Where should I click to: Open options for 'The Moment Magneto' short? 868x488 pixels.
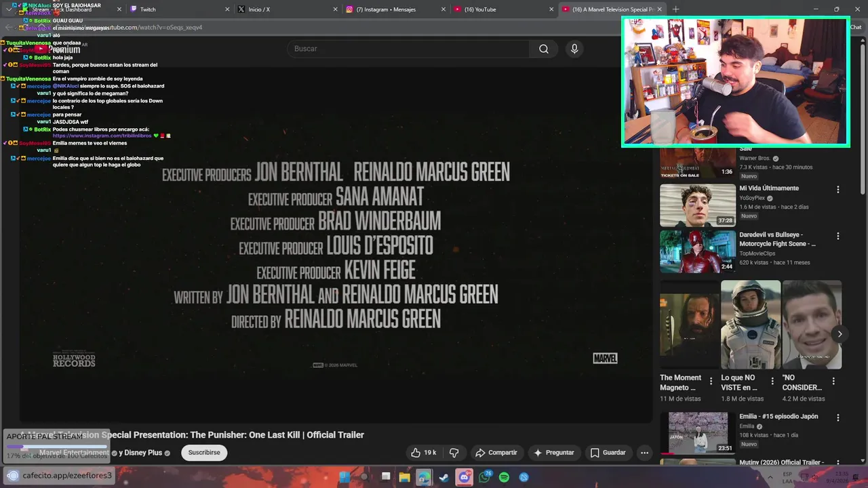711,382
